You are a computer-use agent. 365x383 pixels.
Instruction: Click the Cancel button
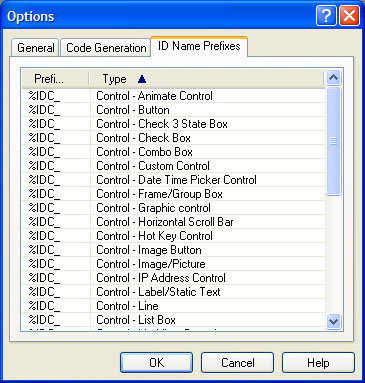(237, 363)
